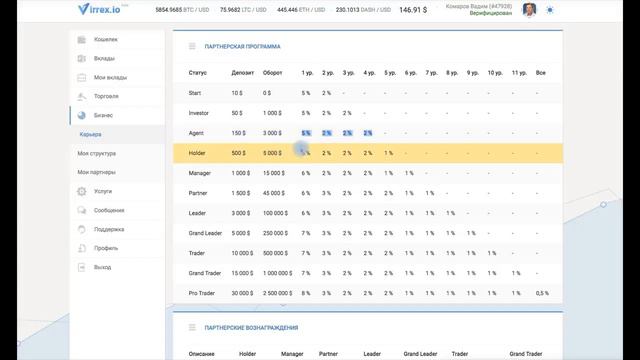Click the Вклады deposits icon

point(82,58)
